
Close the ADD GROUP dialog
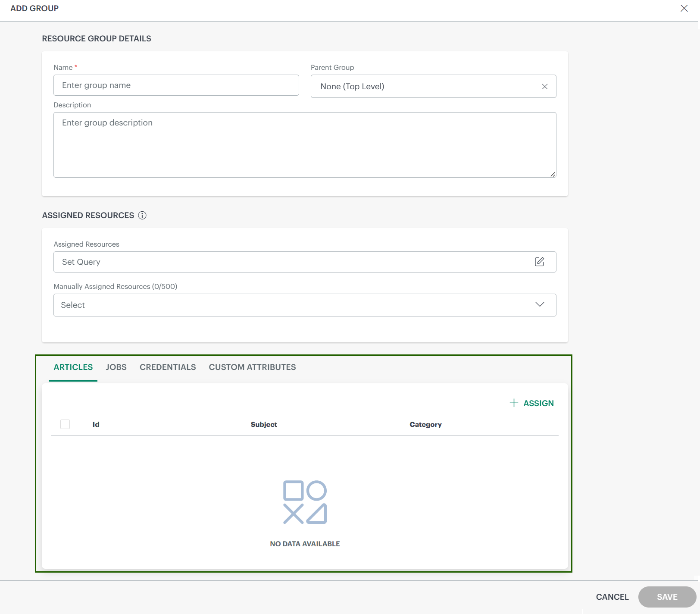[x=684, y=8]
